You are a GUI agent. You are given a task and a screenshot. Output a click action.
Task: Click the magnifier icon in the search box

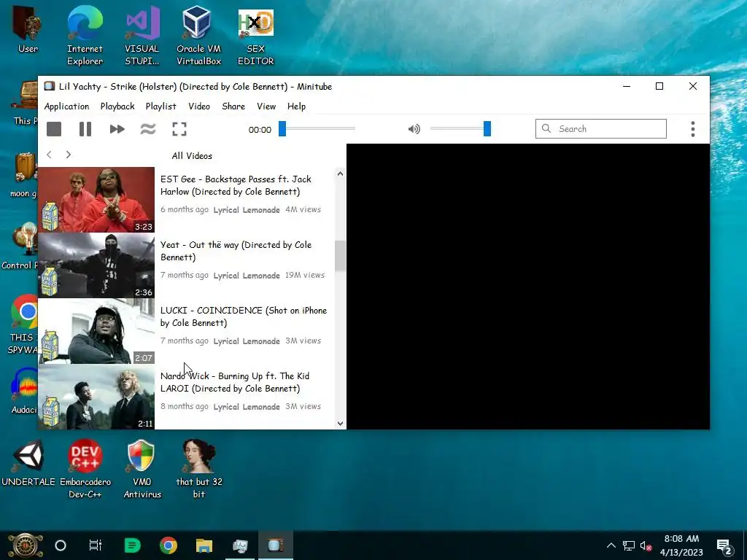click(x=546, y=128)
